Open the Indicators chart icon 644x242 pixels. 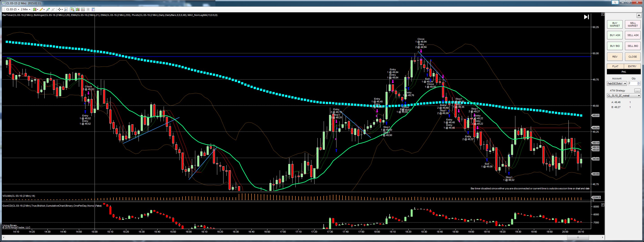click(83, 9)
